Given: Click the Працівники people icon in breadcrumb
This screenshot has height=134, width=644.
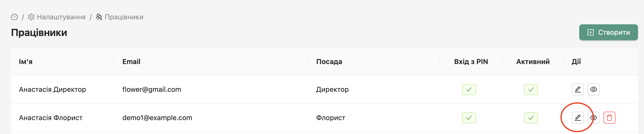Looking at the screenshot, I should click(x=99, y=17).
